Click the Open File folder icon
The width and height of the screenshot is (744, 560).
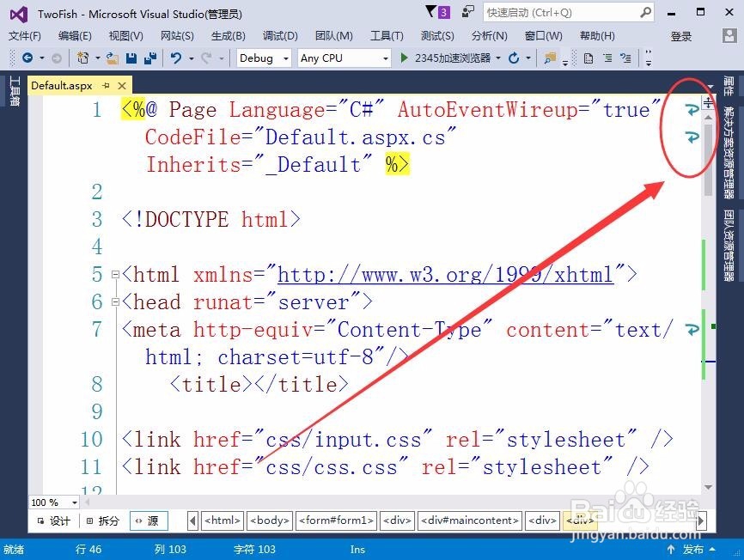point(113,58)
